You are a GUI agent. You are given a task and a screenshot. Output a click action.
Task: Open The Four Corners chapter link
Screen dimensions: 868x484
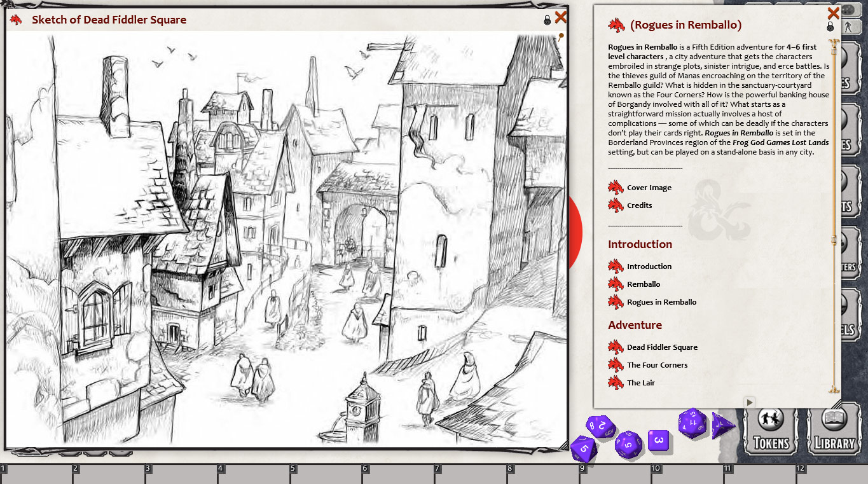(657, 365)
